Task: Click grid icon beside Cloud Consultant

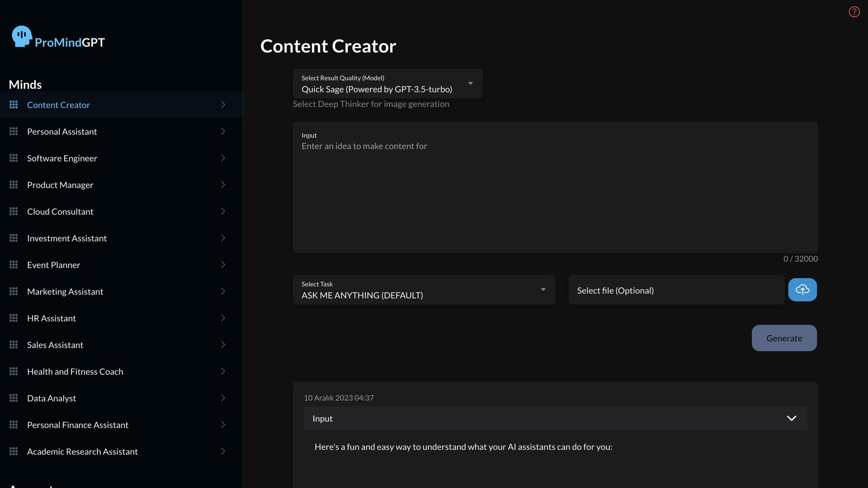Action: coord(14,211)
